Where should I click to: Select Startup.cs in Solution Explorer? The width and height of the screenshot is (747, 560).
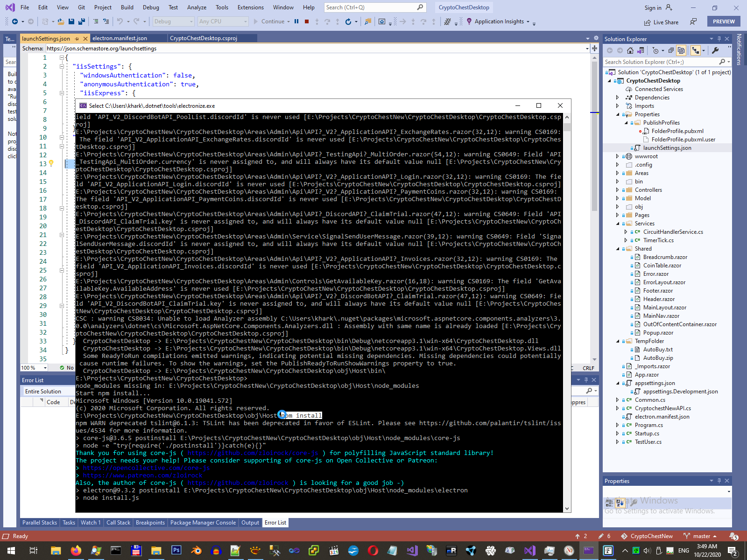647,434
